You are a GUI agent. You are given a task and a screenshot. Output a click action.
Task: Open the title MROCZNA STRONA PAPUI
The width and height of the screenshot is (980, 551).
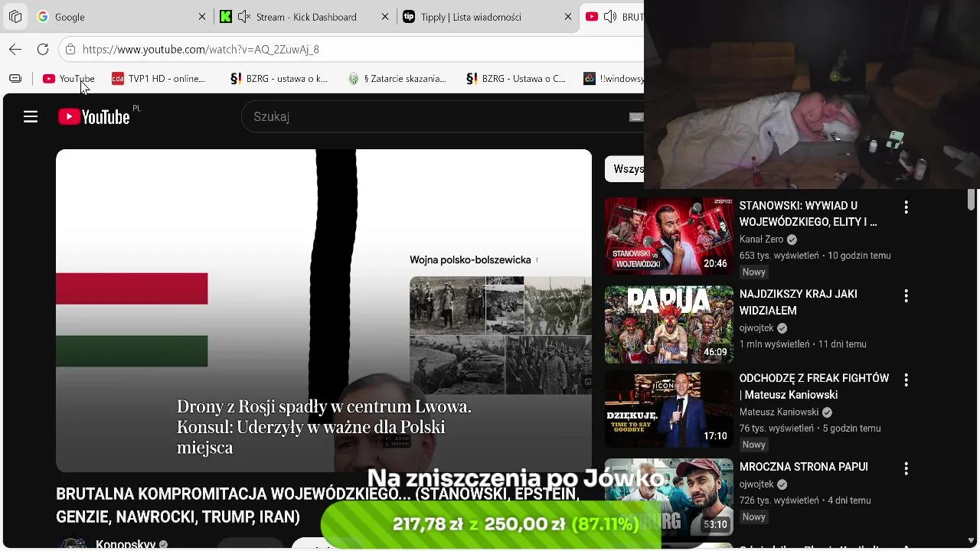804,467
